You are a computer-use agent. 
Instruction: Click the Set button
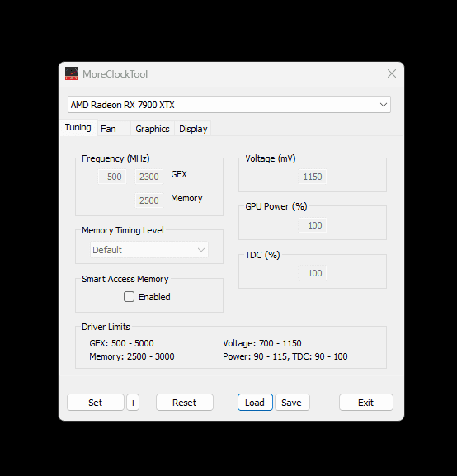click(96, 403)
